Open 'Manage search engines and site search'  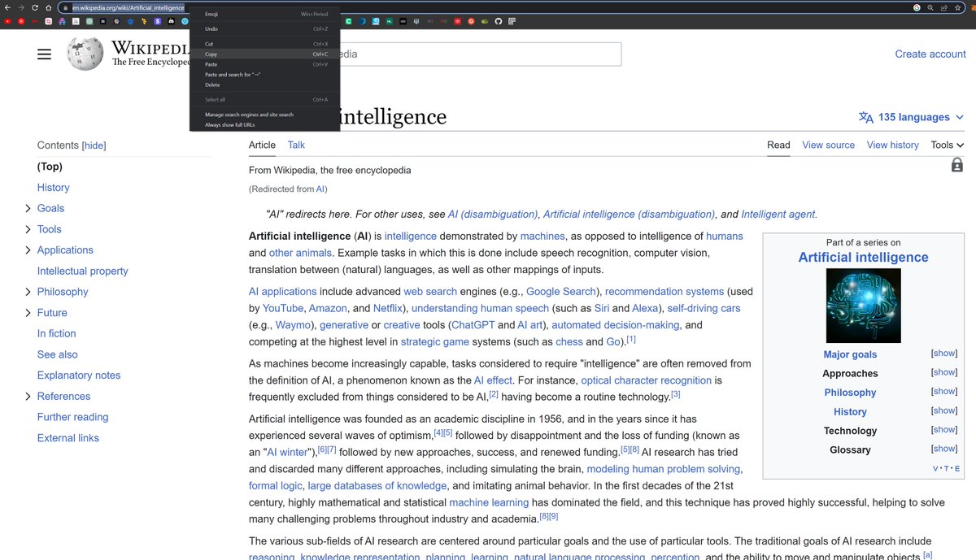click(x=264, y=115)
